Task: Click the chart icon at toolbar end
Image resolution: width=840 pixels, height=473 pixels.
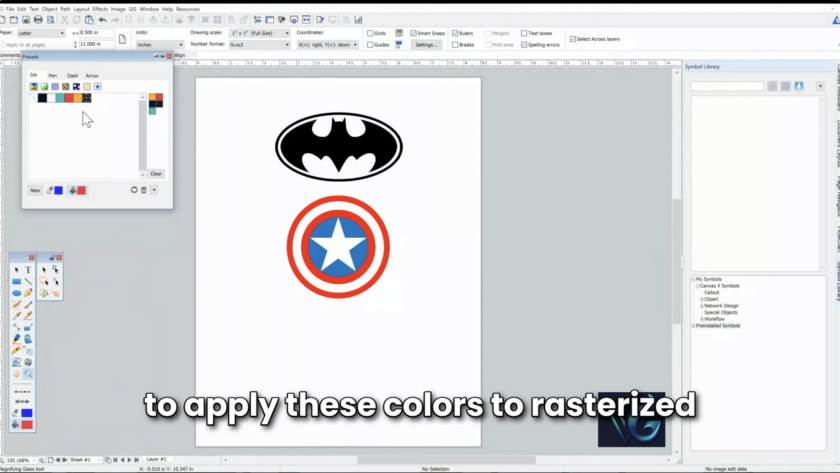Action: tap(358, 20)
